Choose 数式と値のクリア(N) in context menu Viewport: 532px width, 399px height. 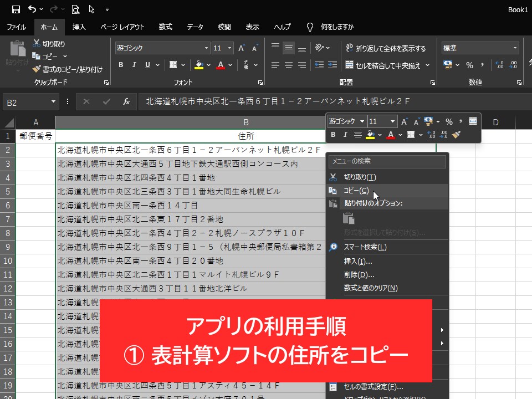coord(387,288)
